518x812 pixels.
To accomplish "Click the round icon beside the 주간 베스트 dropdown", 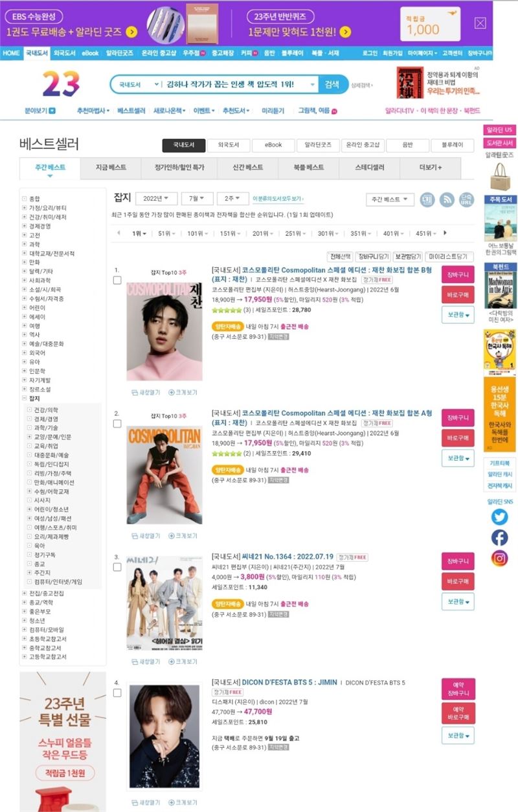I will point(427,200).
